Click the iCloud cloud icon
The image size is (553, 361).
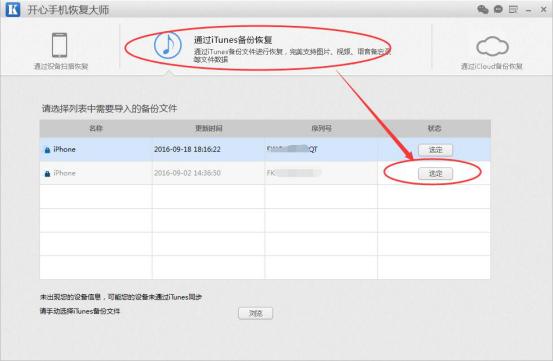tap(492, 46)
